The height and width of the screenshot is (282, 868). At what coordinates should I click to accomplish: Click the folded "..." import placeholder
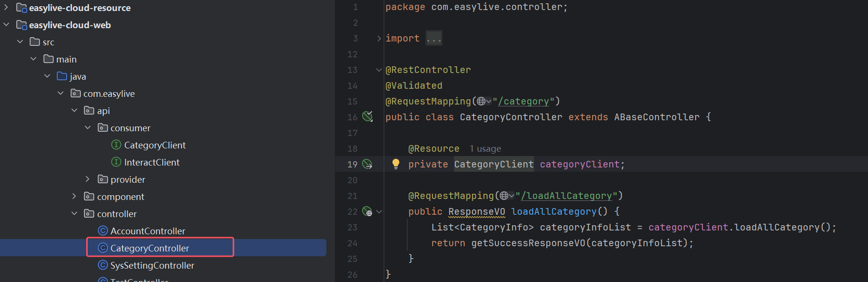coord(434,38)
